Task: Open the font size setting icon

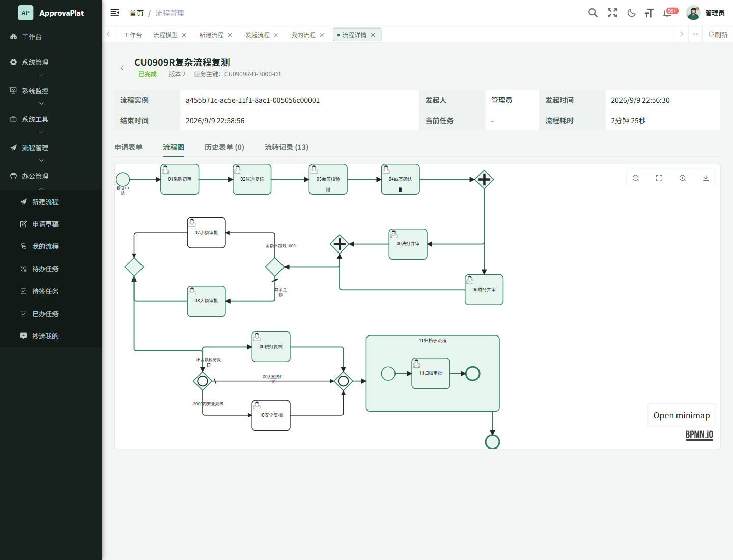Action: 649,13
